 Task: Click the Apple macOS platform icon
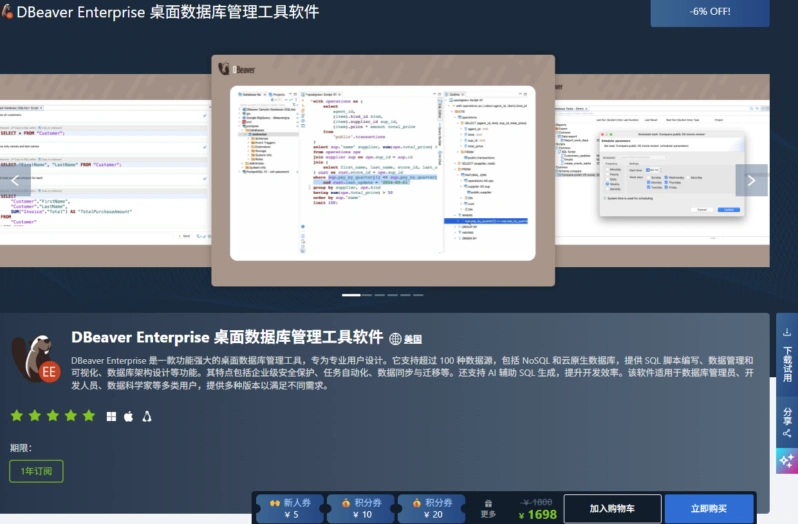tap(129, 417)
